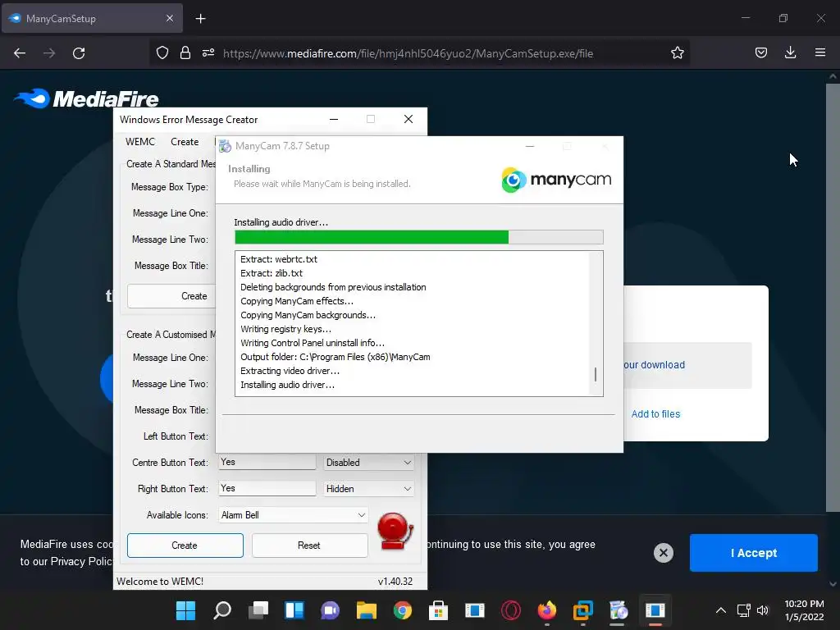Open the Widgets panel from taskbar
Screen dimensions: 840x630
coord(294,610)
